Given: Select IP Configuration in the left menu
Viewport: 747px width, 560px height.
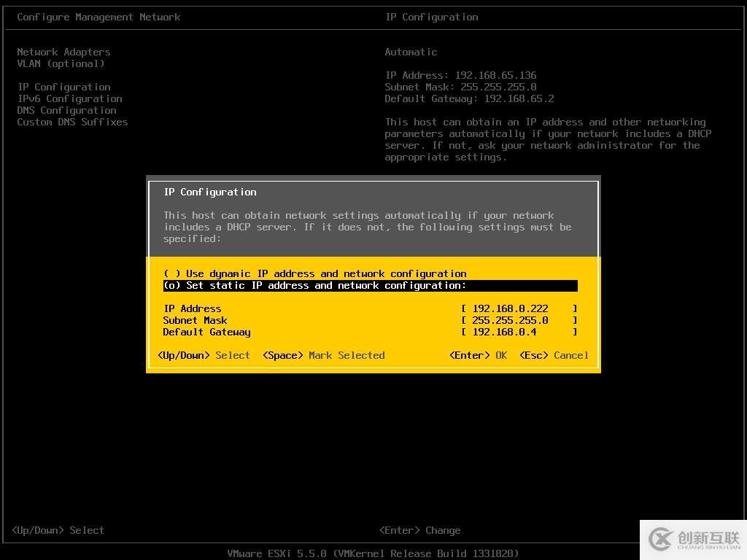Looking at the screenshot, I should coord(64,87).
